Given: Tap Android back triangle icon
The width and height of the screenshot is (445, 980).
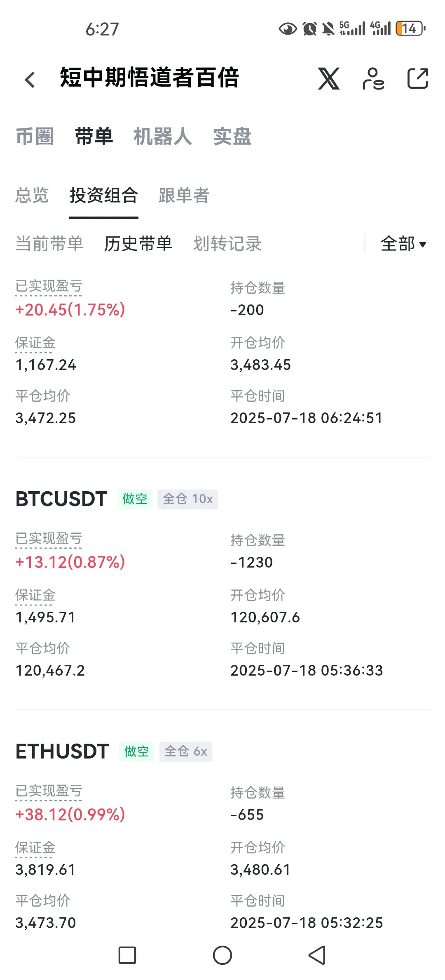Looking at the screenshot, I should click(x=317, y=955).
